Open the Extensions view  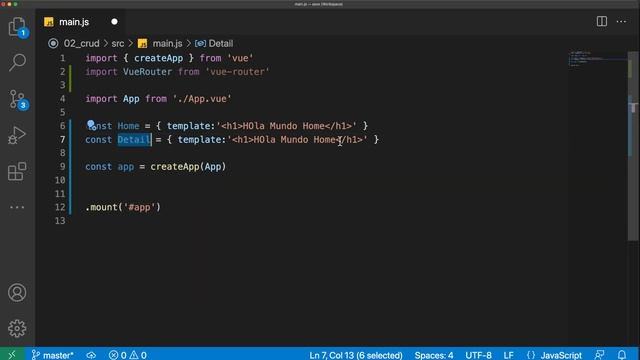[x=17, y=171]
